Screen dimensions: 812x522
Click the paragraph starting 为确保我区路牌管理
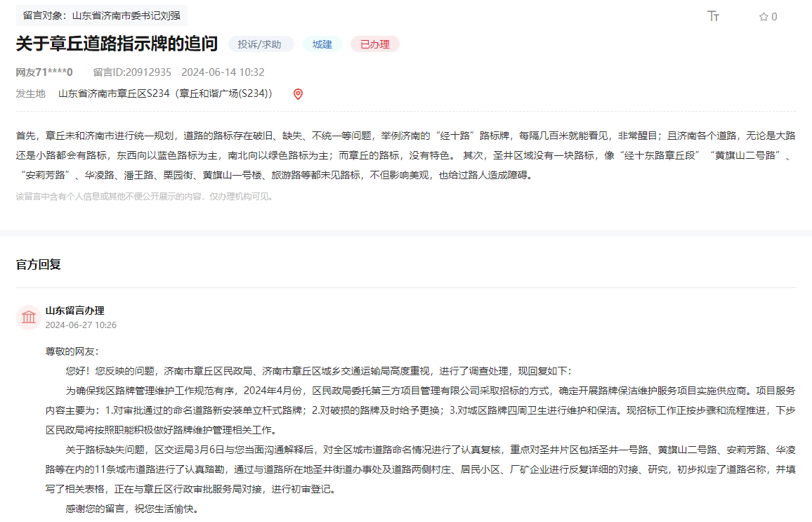(x=421, y=411)
